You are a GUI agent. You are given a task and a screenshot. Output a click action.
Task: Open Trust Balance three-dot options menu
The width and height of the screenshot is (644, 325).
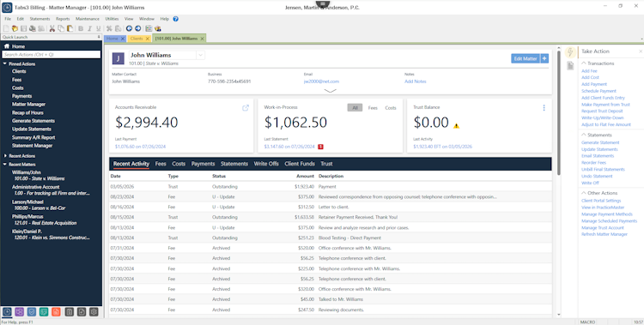(544, 108)
